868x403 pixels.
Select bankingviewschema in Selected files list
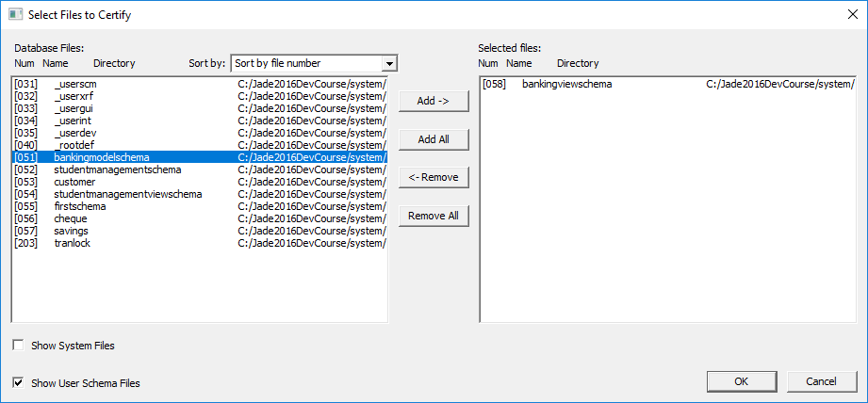tap(566, 84)
